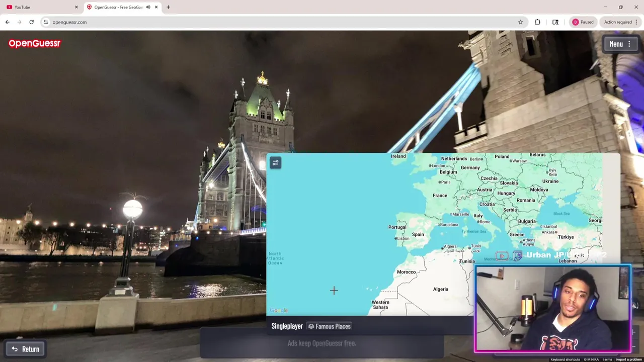Open the Extensions puzzle icon

pyautogui.click(x=537, y=22)
